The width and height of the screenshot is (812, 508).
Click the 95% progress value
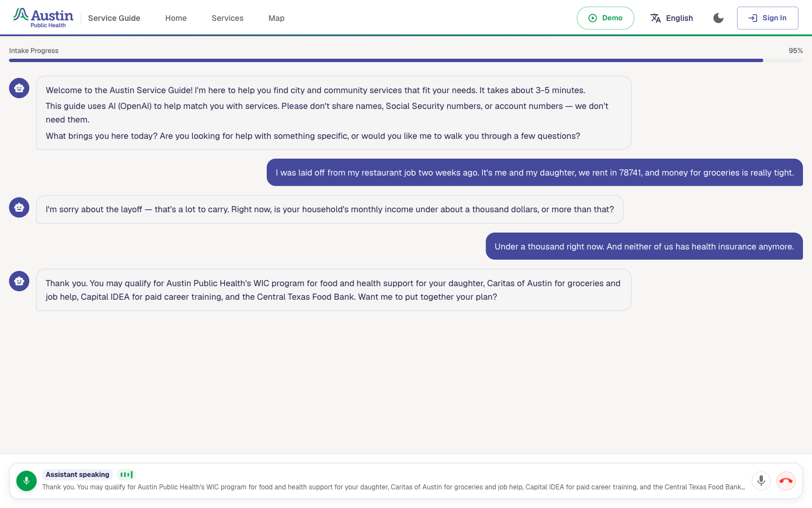point(796,51)
